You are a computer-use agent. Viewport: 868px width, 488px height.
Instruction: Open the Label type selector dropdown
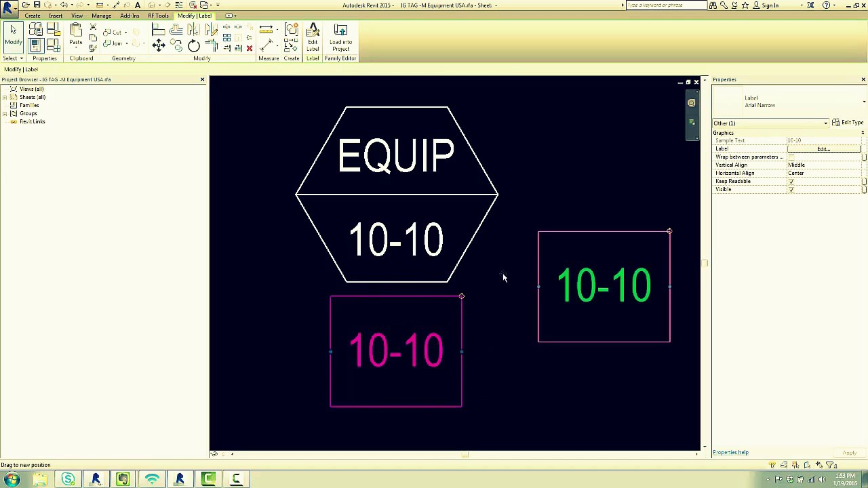(864, 102)
